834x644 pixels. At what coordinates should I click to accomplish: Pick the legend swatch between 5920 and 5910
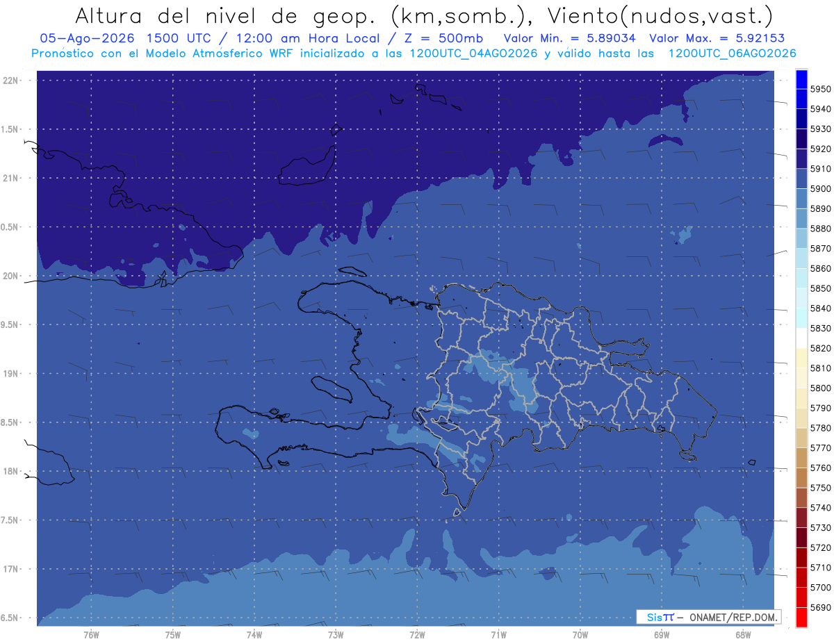pyautogui.click(x=801, y=159)
